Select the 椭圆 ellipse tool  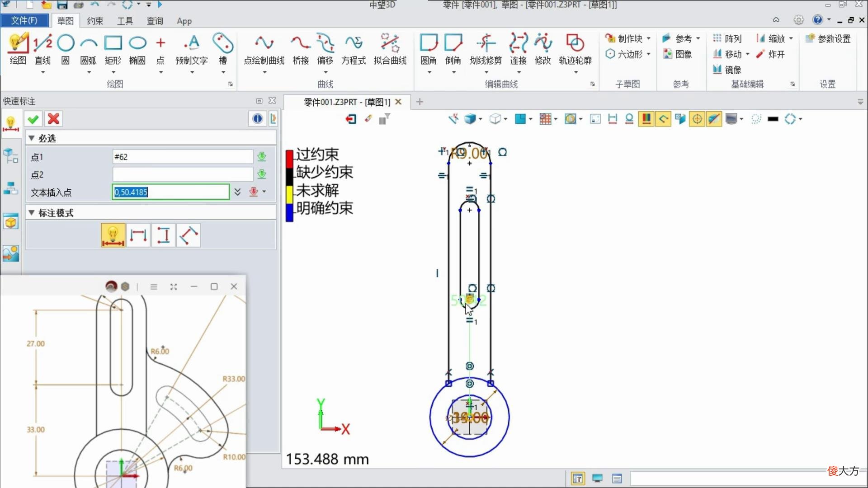coord(137,49)
